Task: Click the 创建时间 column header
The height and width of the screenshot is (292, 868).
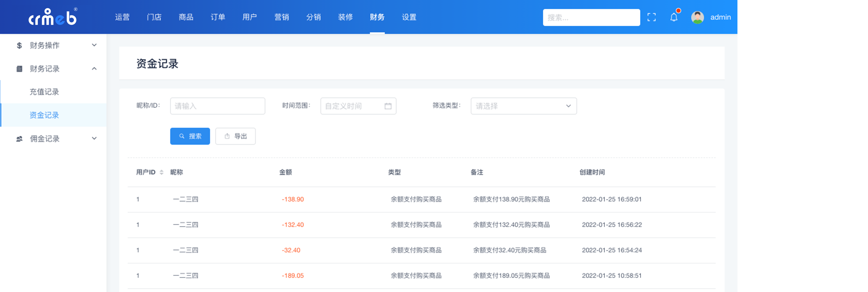Action: point(592,172)
